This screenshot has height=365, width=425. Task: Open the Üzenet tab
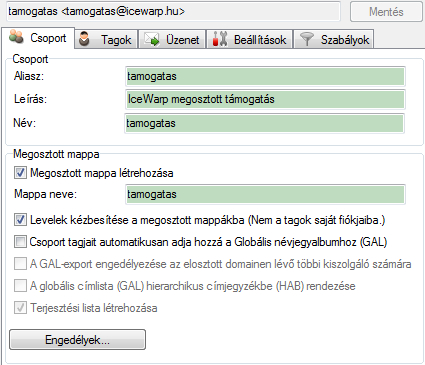[x=172, y=40]
